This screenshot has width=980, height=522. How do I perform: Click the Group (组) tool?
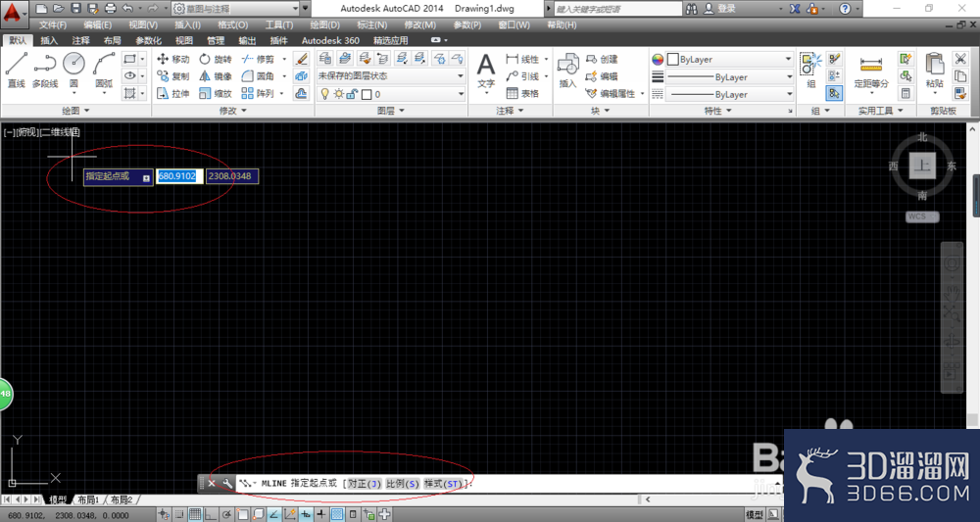tap(811, 70)
